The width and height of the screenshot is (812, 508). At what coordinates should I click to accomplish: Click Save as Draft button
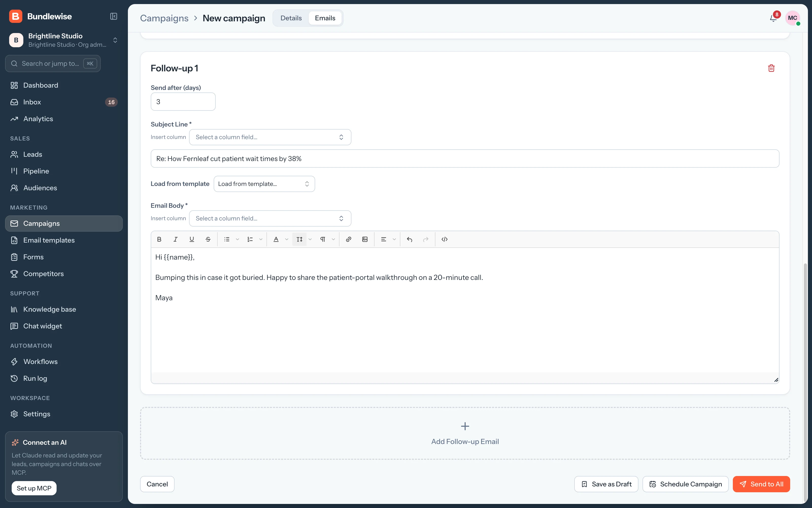coord(606,484)
